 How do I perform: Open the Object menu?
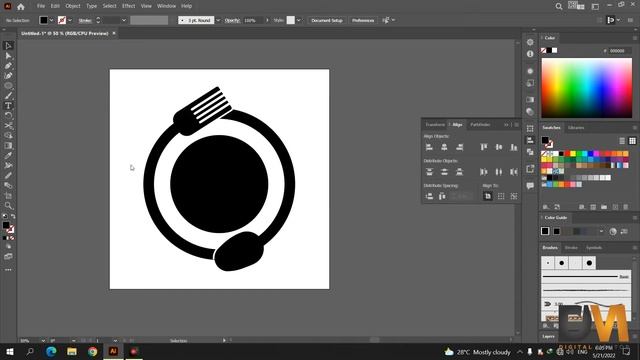(73, 6)
